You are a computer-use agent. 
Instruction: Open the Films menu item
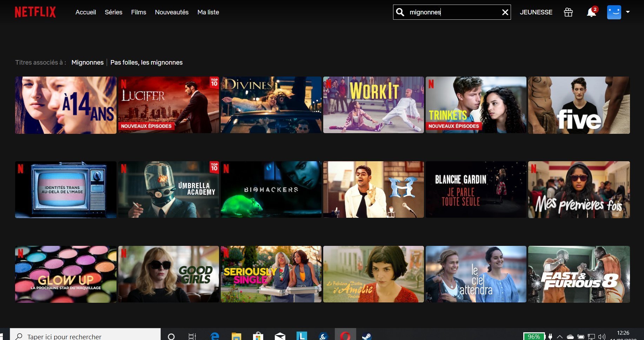[x=139, y=12]
